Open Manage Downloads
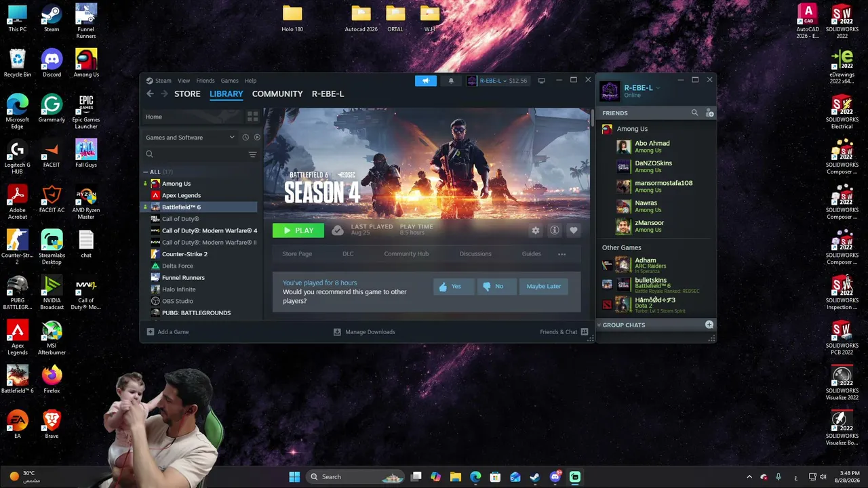The image size is (868, 488). 364,332
